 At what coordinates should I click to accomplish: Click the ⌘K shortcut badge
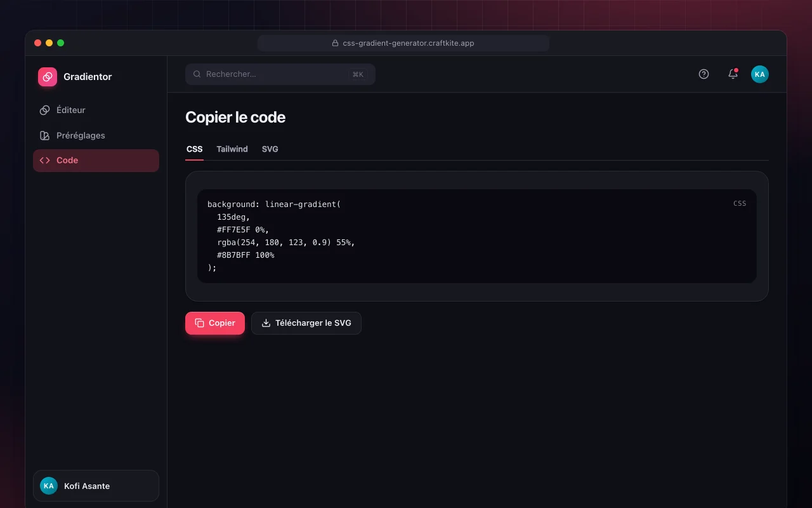point(358,74)
